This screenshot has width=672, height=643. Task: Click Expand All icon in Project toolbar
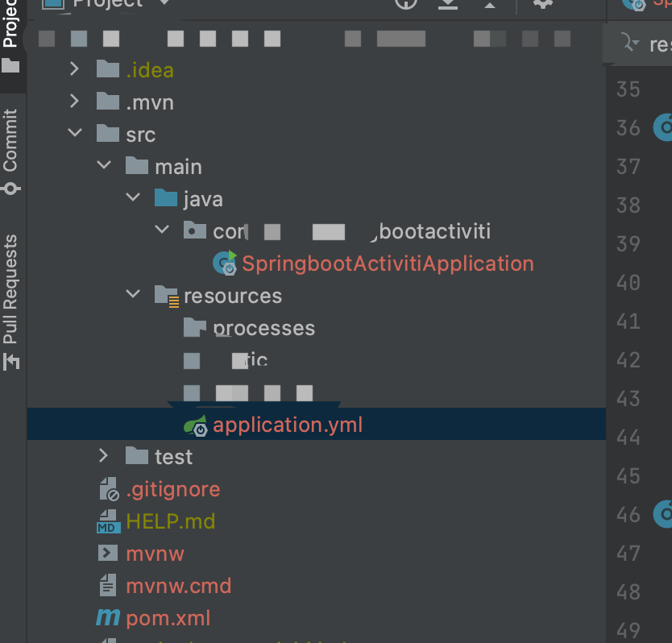448,4
